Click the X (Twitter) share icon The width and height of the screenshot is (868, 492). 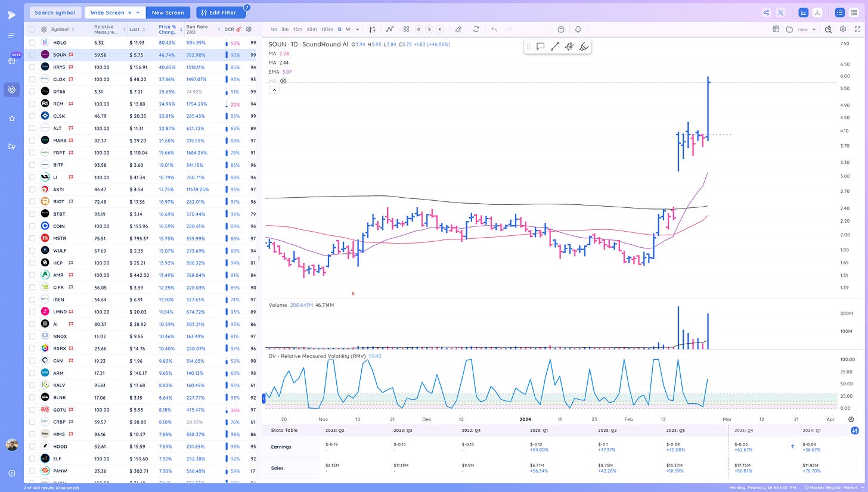point(780,13)
